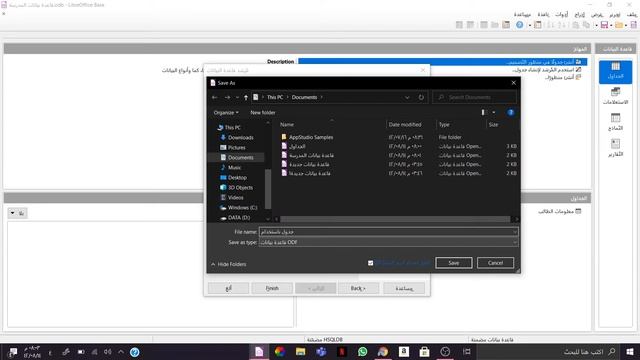Viewport: 640px width, 360px height.
Task: Click the Save disk icon in Base toolbar
Action: [604, 25]
